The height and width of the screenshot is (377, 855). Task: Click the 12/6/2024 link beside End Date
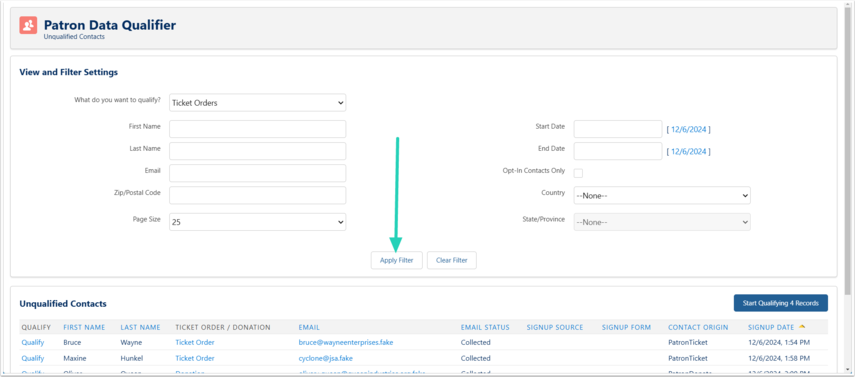(689, 152)
